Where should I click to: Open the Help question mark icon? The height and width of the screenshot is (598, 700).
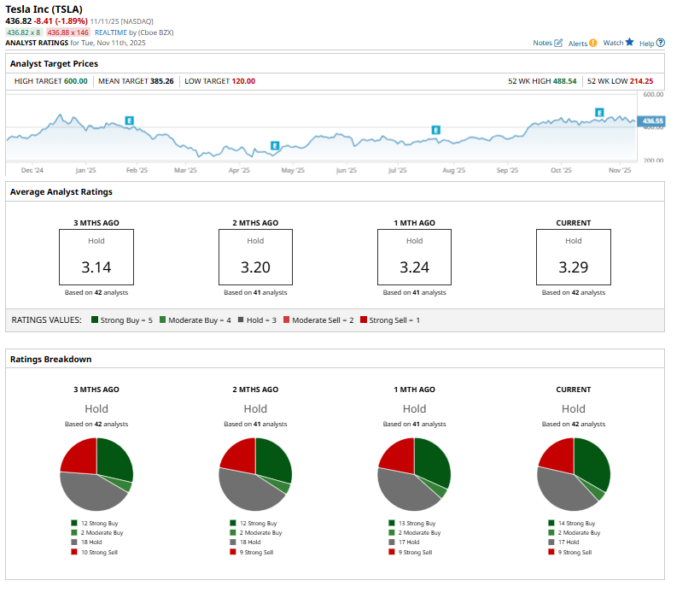[x=660, y=43]
